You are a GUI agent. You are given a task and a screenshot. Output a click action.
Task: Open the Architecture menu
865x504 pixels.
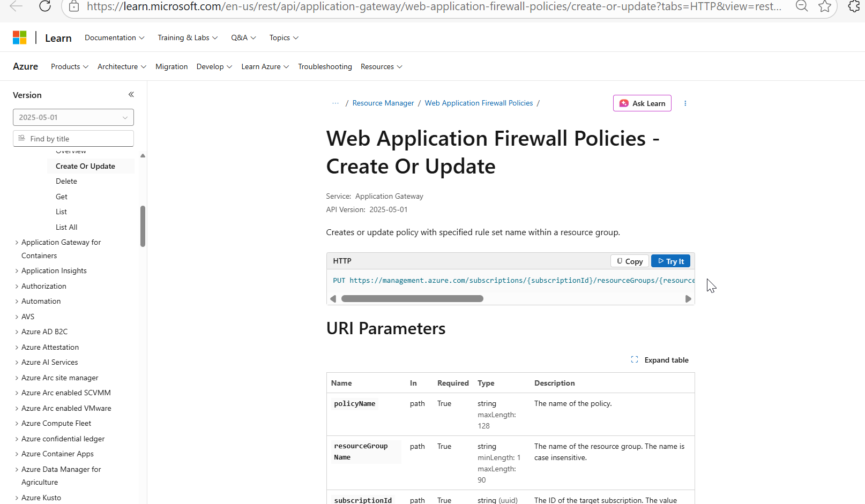tap(122, 66)
